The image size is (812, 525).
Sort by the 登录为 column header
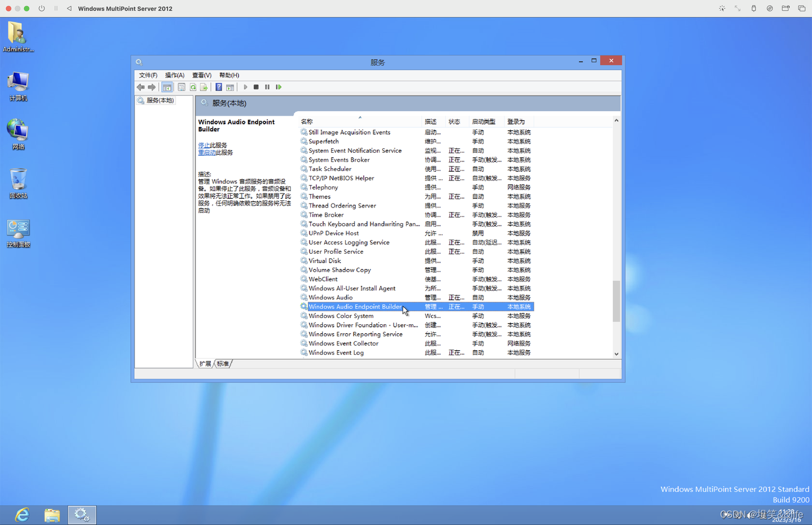(519, 122)
